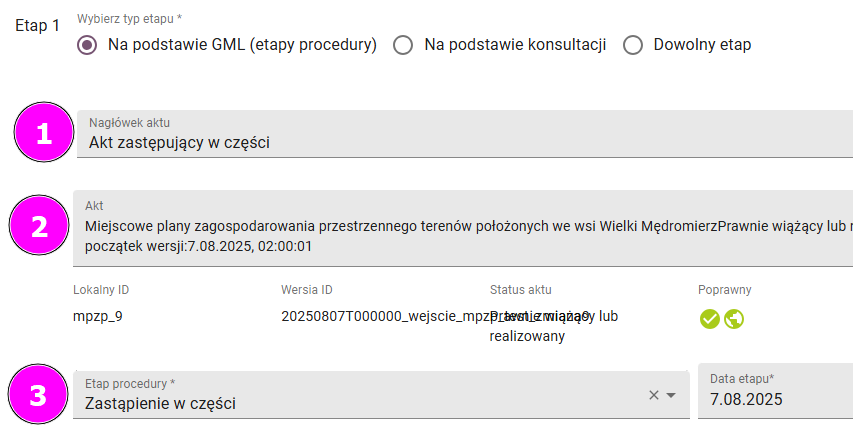Choose the 'Na podstawie konsultacji' radio option
This screenshot has width=853, height=444.
403,45
